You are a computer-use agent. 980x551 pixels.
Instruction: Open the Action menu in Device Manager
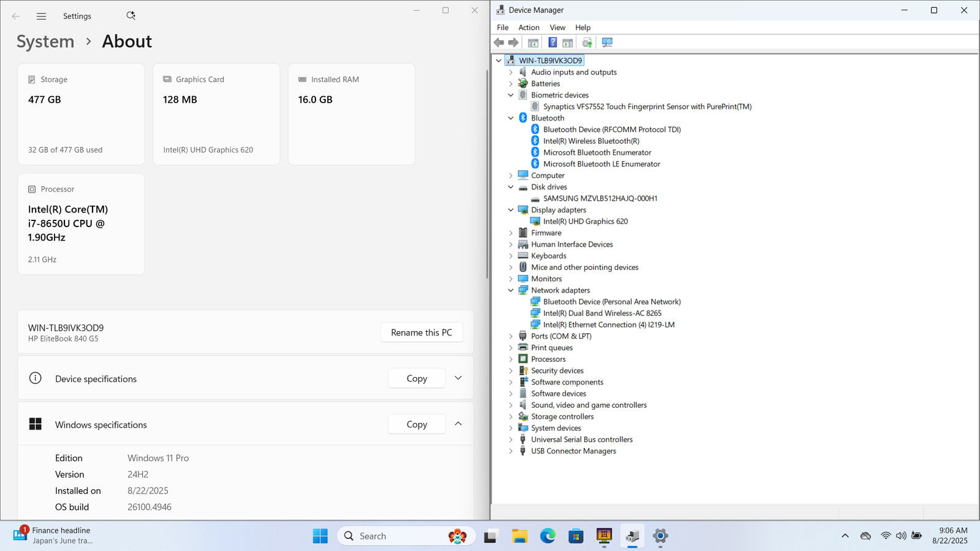[x=529, y=28]
